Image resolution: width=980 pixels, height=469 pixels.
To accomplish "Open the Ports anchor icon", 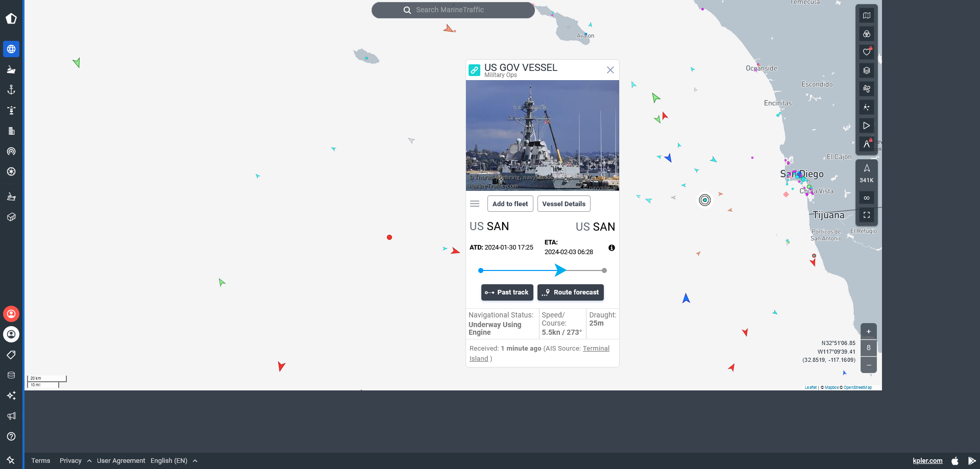I will [x=11, y=90].
